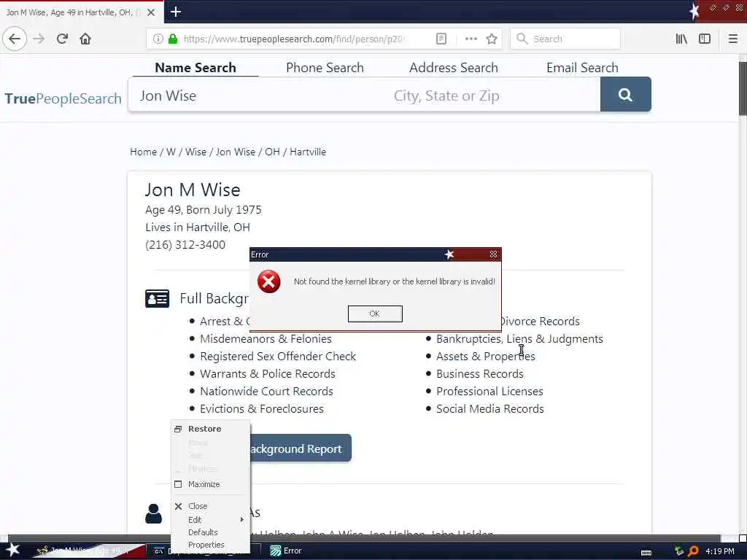Viewport: 747px width, 560px height.
Task: Open the OH breadcrumb link
Action: [272, 152]
